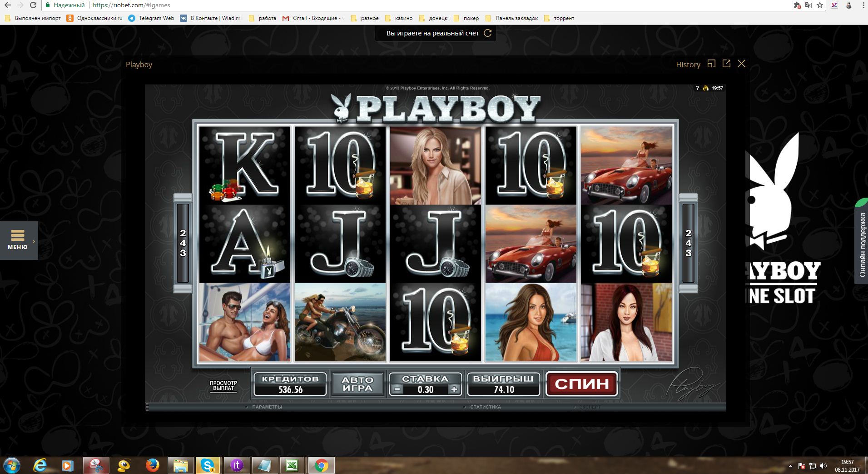Screen dimensions: 868x474
Task: Click the gold flame icon beside the game clock
Action: pyautogui.click(x=705, y=88)
